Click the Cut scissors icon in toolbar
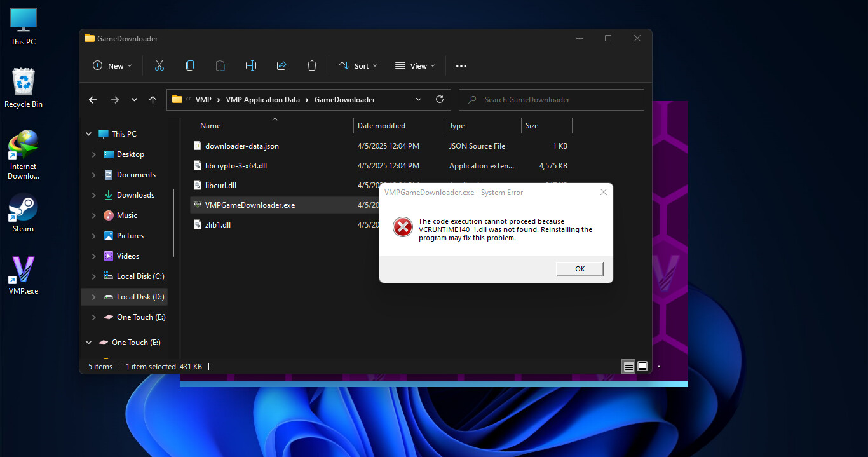The width and height of the screenshot is (868, 457). coord(159,65)
